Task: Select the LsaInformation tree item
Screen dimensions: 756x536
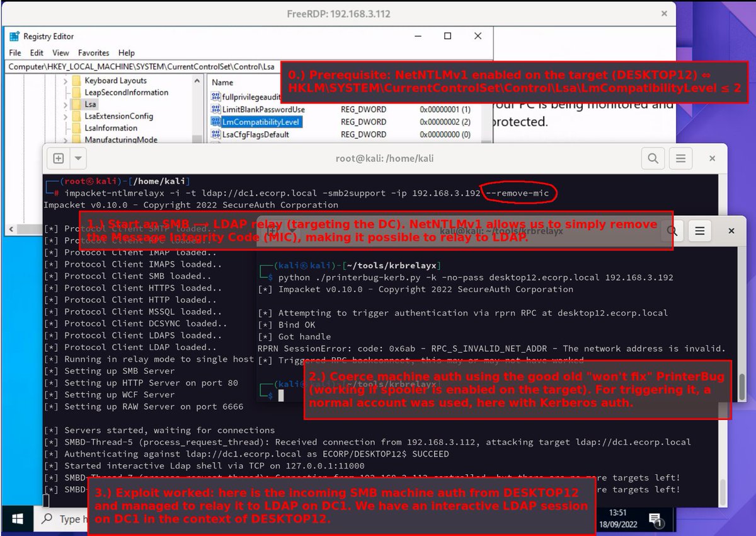Action: tap(110, 129)
